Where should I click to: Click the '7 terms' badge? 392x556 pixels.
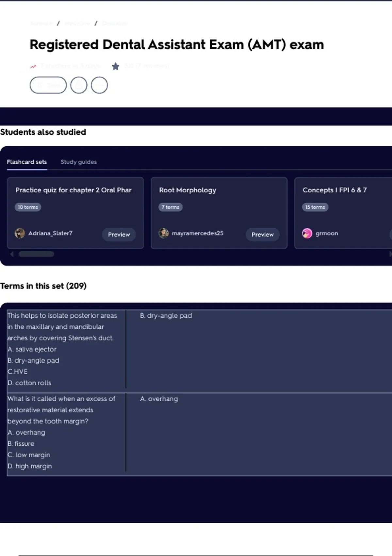tap(171, 207)
